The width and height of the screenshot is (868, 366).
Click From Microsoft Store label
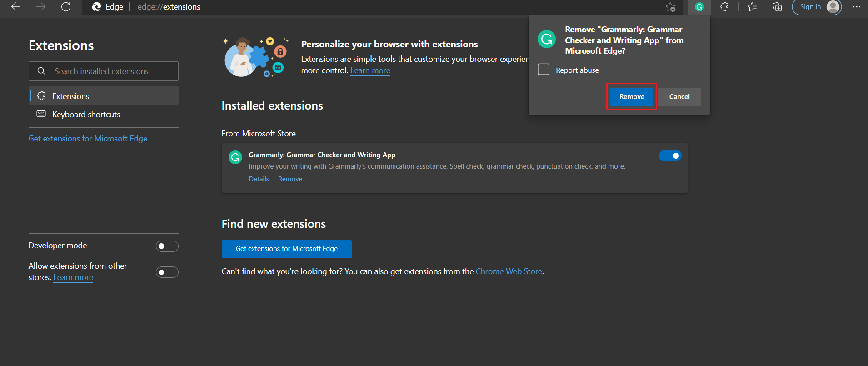259,134
